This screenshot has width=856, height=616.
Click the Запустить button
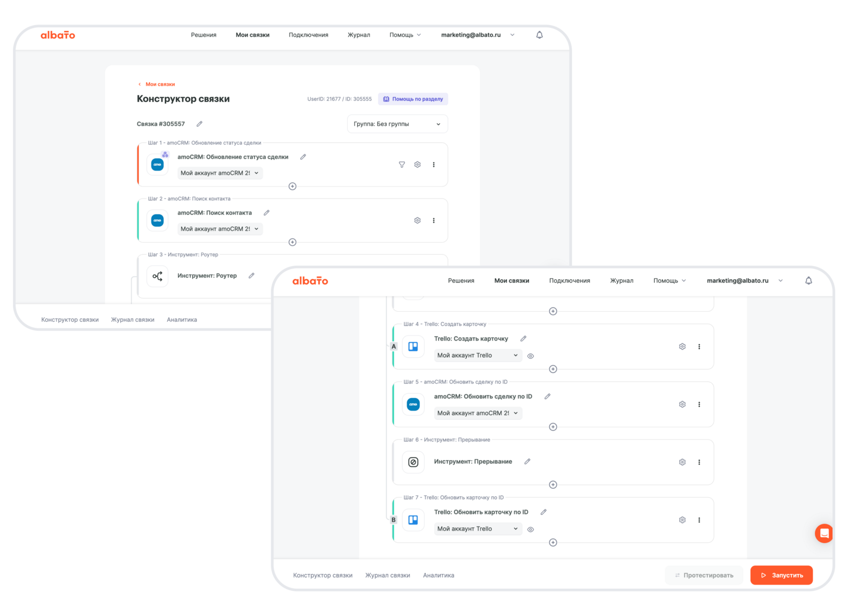tap(781, 575)
